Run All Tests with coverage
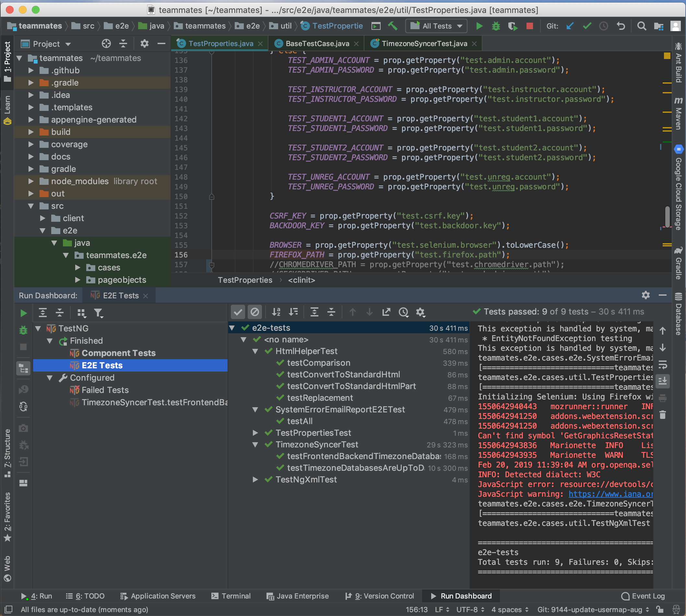This screenshot has width=686, height=616. point(512,26)
